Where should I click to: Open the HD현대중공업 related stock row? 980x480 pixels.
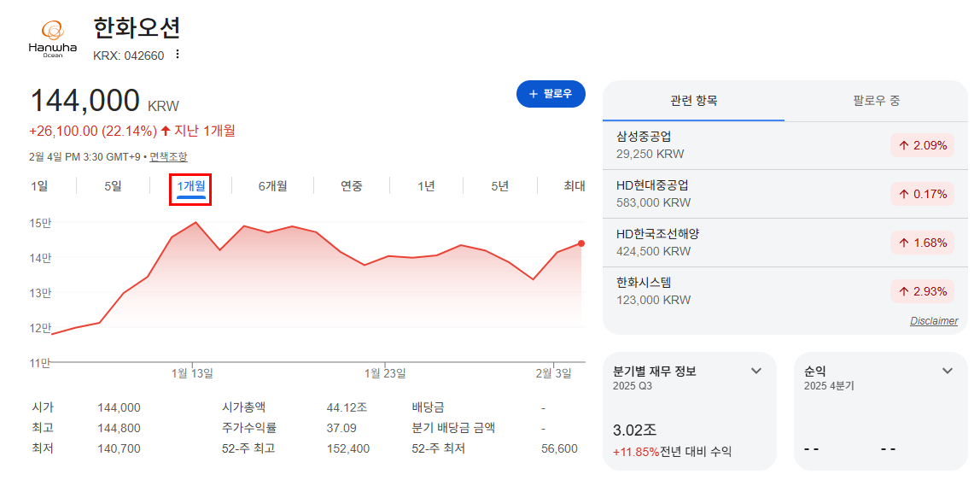click(x=785, y=194)
